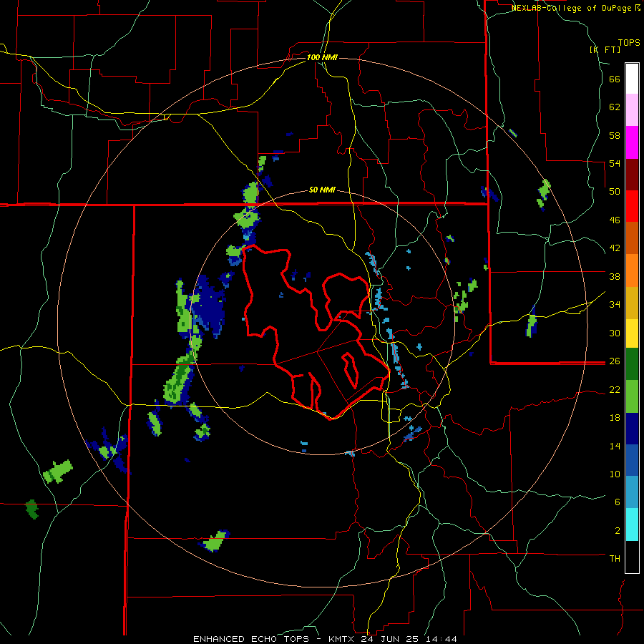Screen dimensions: 644x644
Task: Click the yellow legend swatch
Action: [x=632, y=333]
